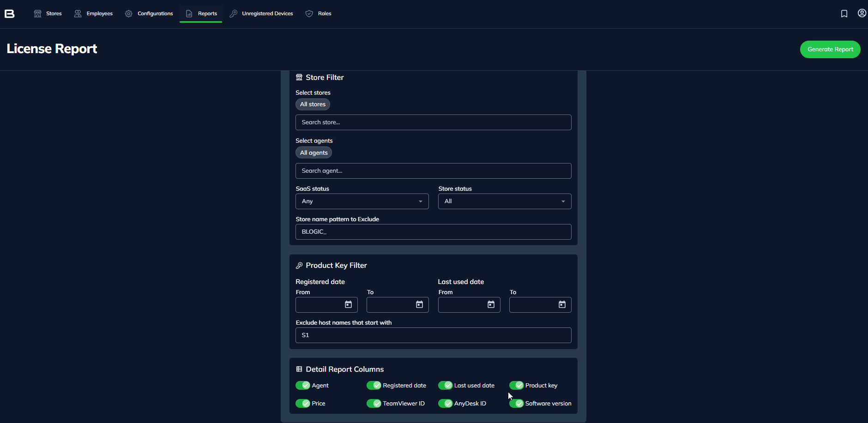The height and width of the screenshot is (423, 868).
Task: Click the Search store input field
Action: [433, 122]
